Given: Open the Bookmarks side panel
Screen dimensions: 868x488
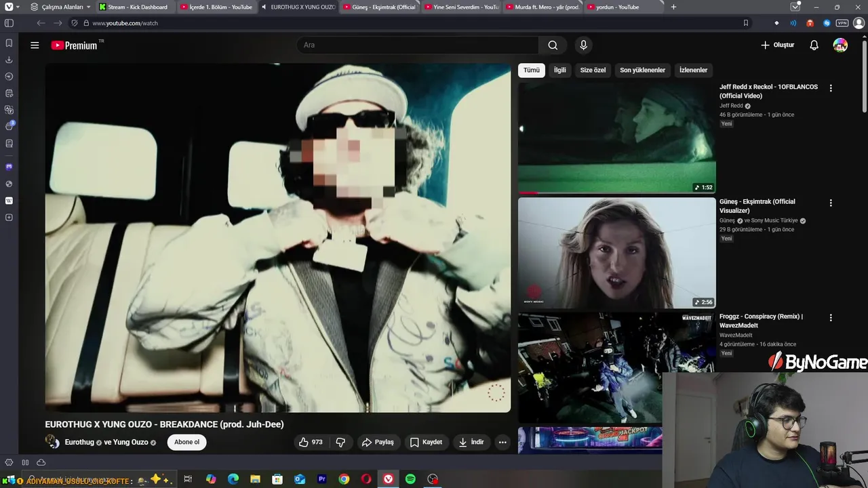Looking at the screenshot, I should (9, 43).
